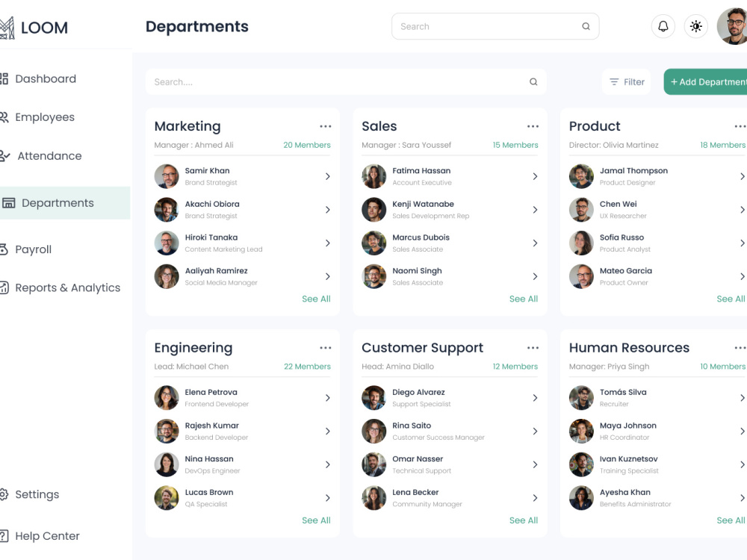The image size is (747, 560).
Task: Click Sofia Russo's avatar
Action: (x=581, y=243)
